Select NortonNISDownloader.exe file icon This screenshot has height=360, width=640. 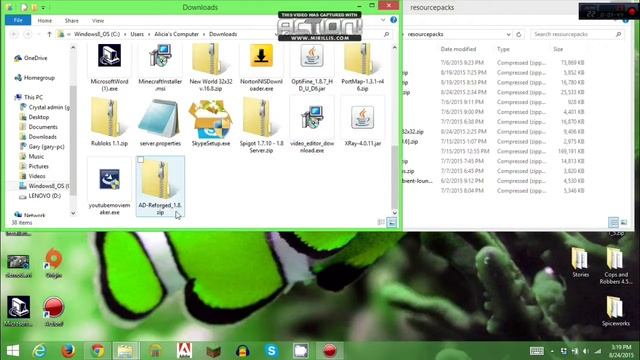point(261,56)
